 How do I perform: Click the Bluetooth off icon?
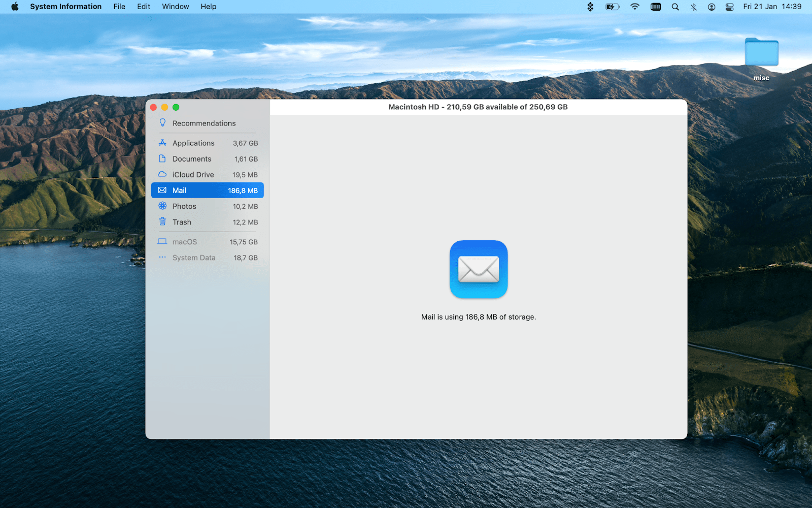[693, 7]
